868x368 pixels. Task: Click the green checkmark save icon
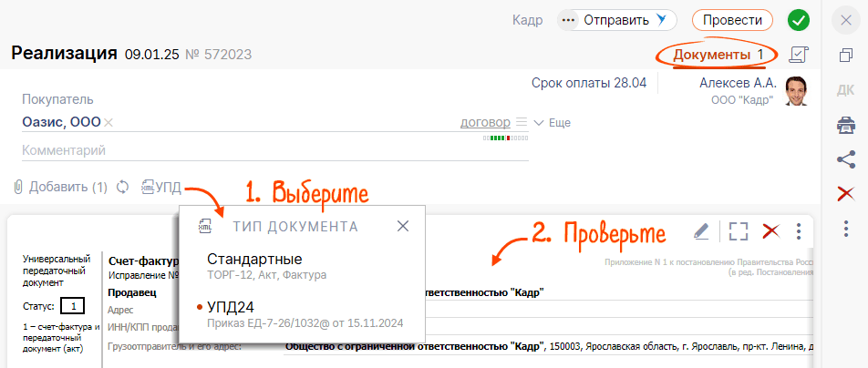799,20
